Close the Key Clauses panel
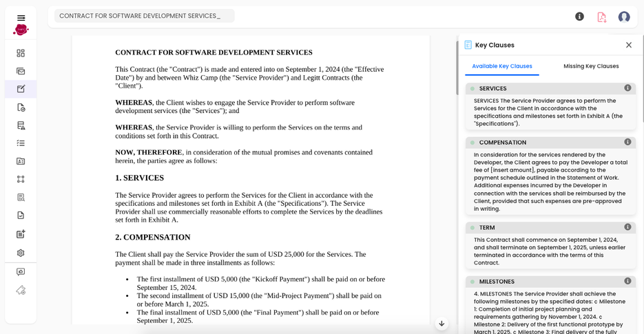 pyautogui.click(x=628, y=45)
